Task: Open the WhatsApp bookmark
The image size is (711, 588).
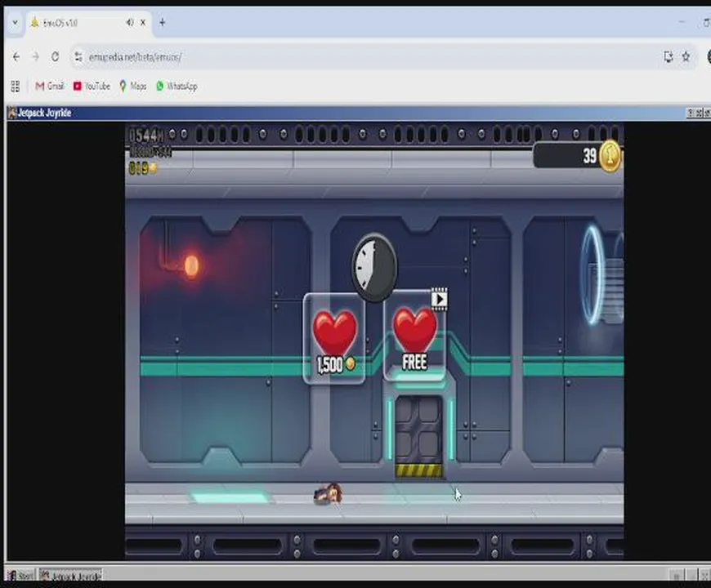Action: pos(177,86)
